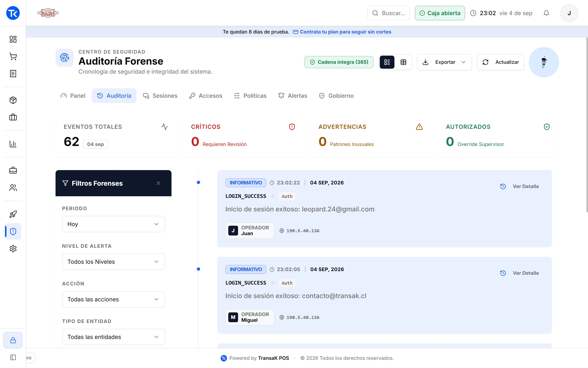Click the shield check icon in Autorizados
Image resolution: width=588 pixels, height=368 pixels.
547,127
